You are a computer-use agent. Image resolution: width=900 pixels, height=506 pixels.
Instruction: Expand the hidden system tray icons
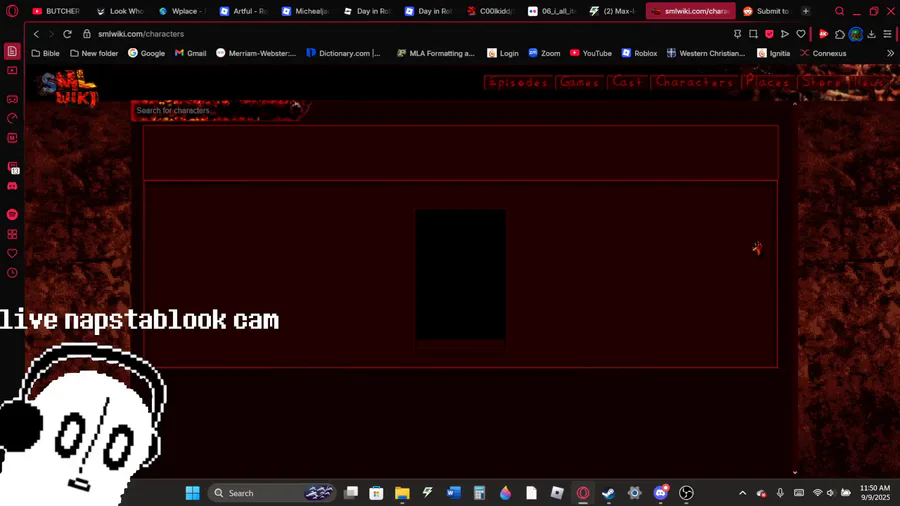point(742,493)
